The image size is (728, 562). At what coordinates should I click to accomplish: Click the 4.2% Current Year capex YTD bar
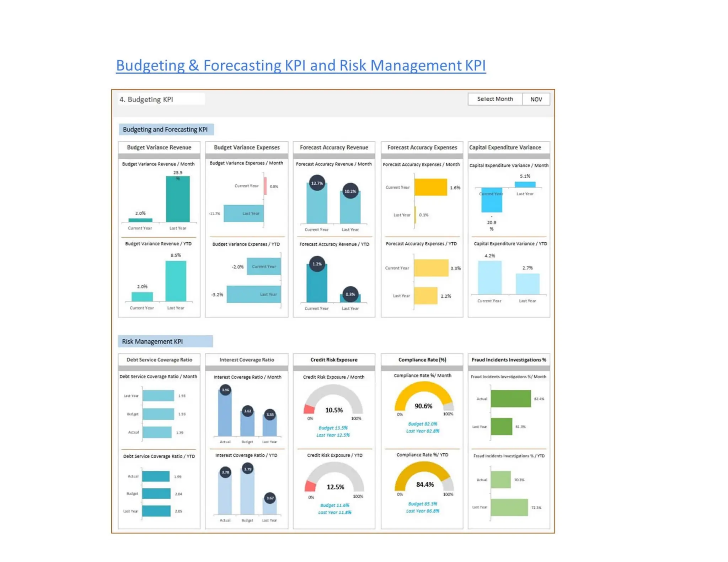point(490,277)
